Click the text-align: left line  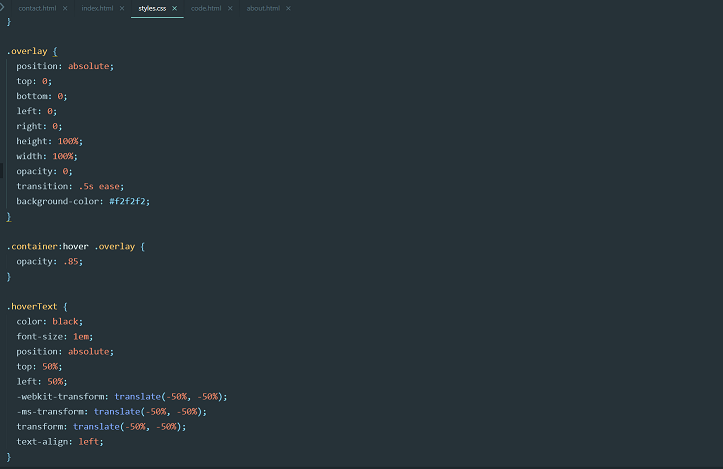tap(60, 442)
